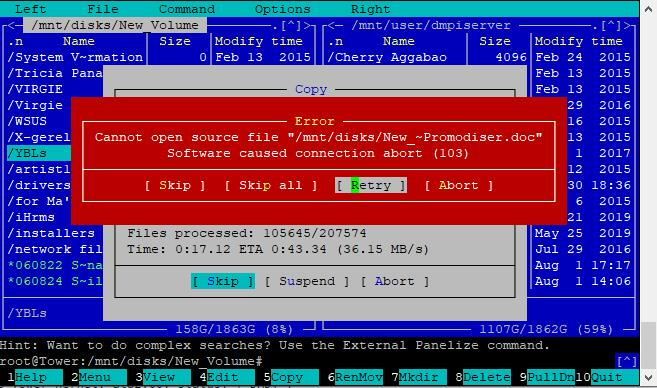Click the command line [^] history button

[x=627, y=361]
